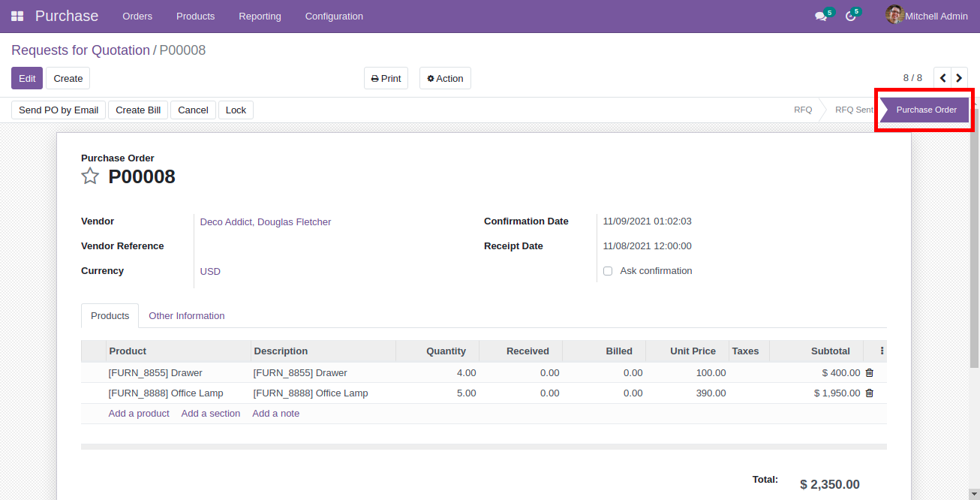This screenshot has height=500, width=980.
Task: Switch to the Other Information tab
Action: point(186,315)
